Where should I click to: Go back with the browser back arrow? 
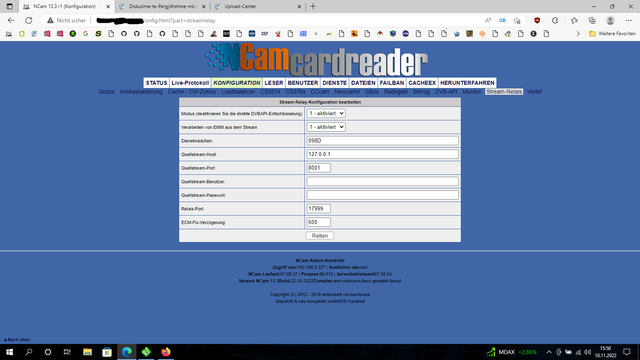click(11, 20)
